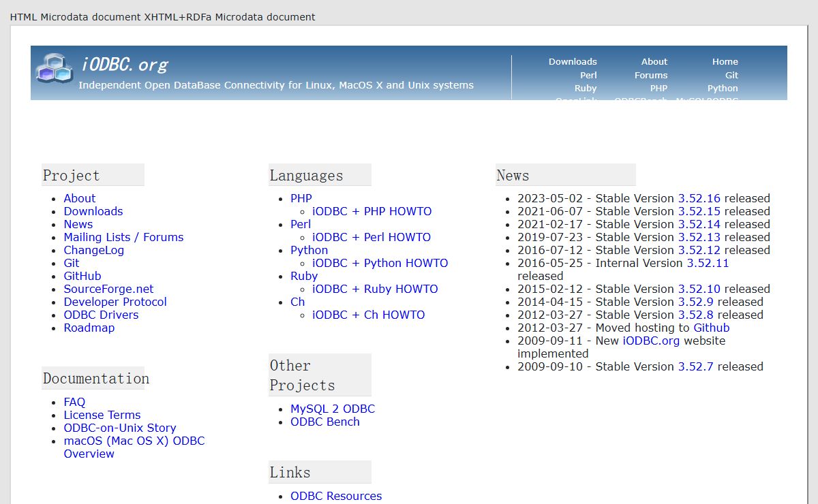Open Mailing Lists / Forums link
The width and height of the screenshot is (818, 504).
(123, 237)
